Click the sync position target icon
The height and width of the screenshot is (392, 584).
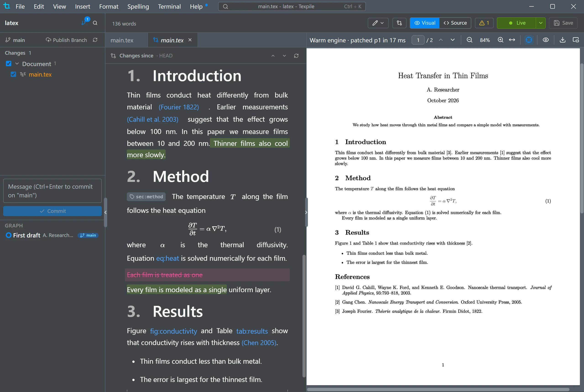[x=529, y=40]
